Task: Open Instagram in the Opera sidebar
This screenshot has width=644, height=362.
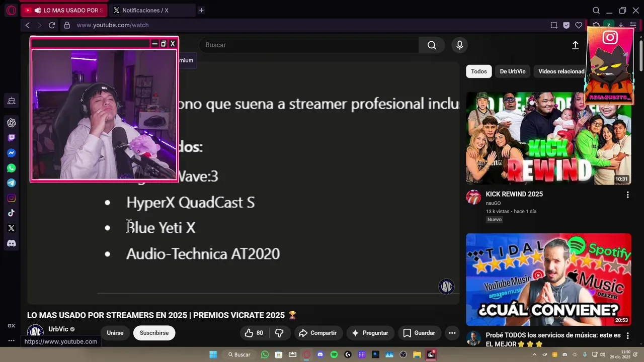Action: pos(11,198)
